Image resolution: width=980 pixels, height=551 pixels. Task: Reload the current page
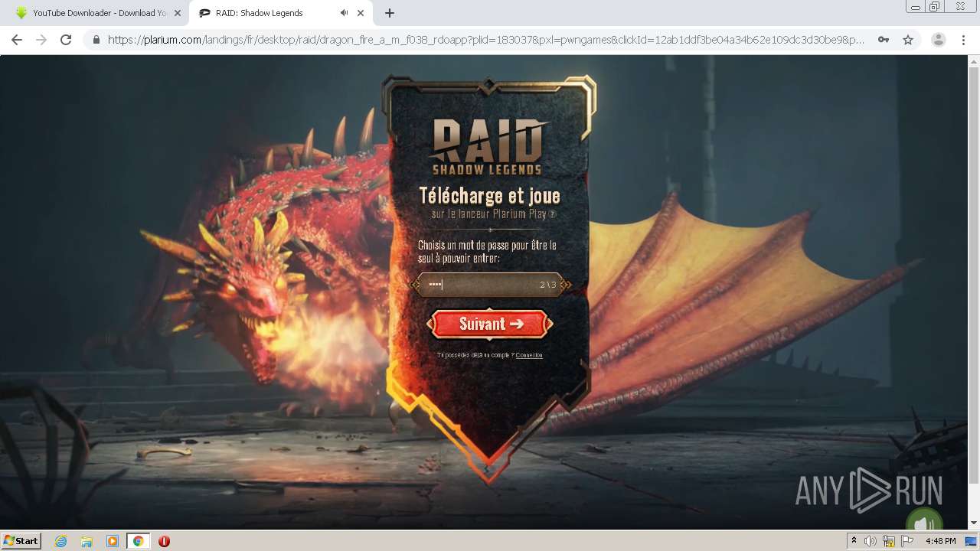(x=66, y=40)
